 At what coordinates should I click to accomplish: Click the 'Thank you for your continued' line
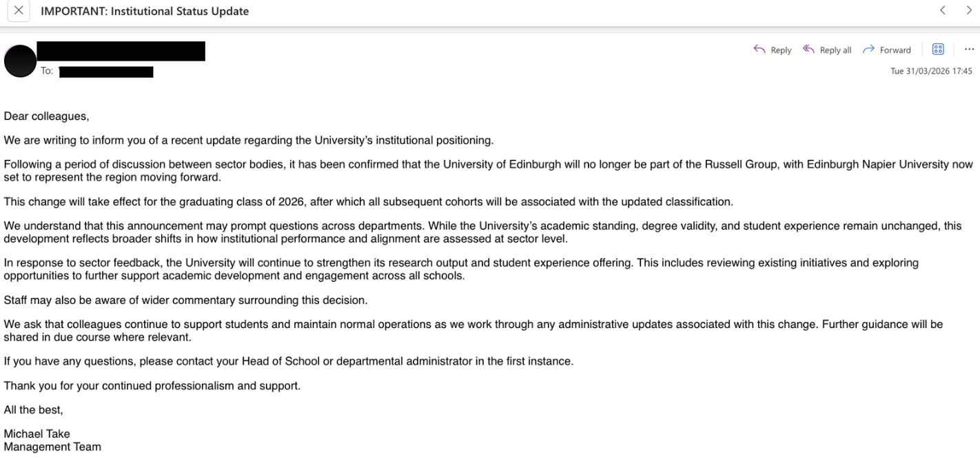152,385
